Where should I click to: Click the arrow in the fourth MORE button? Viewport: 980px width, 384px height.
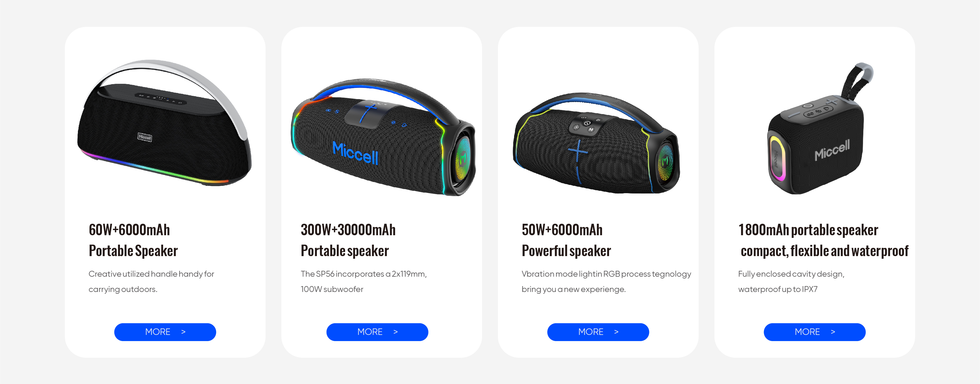tap(833, 332)
